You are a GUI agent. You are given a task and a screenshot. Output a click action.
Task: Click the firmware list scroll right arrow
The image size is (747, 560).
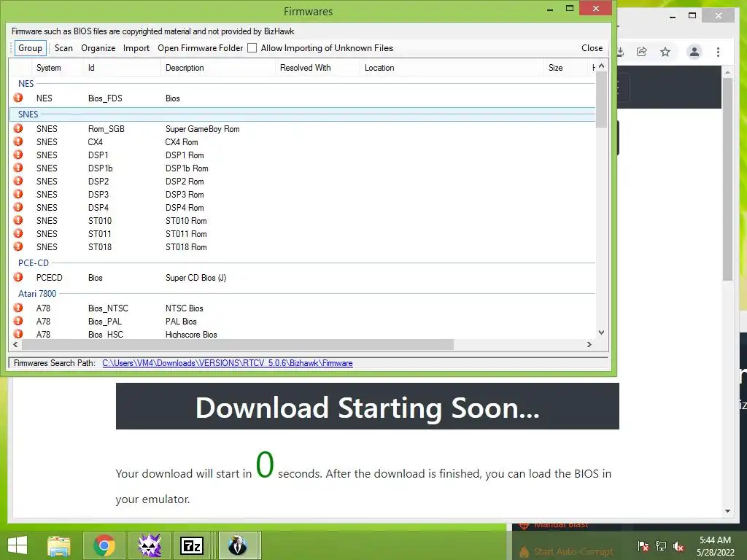click(x=589, y=344)
